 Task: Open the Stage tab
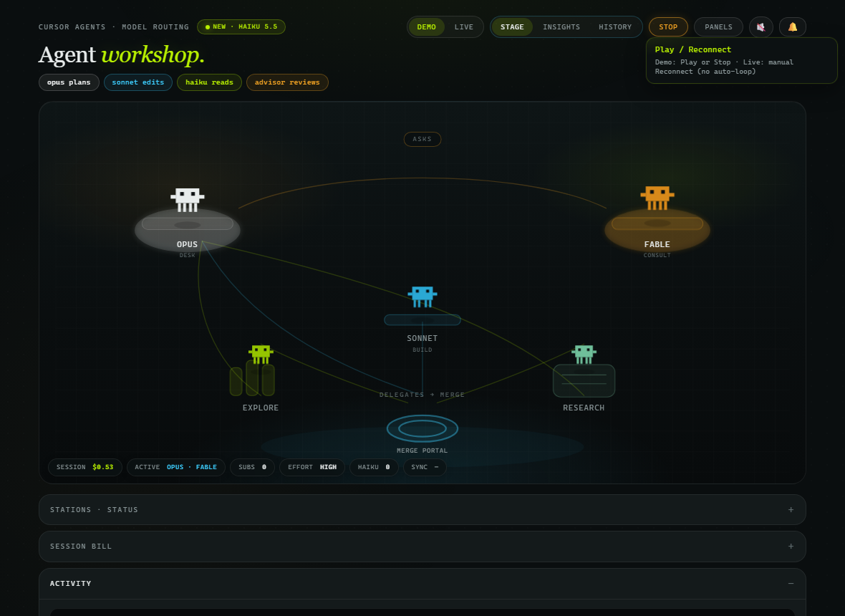click(512, 27)
